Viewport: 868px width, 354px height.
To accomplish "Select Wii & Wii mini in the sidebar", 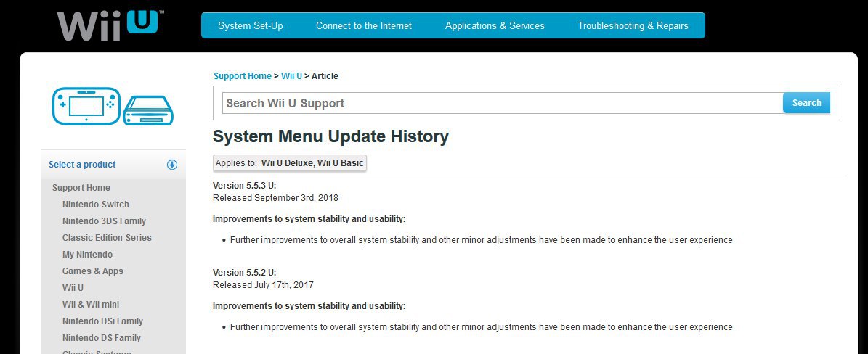I will coord(91,304).
